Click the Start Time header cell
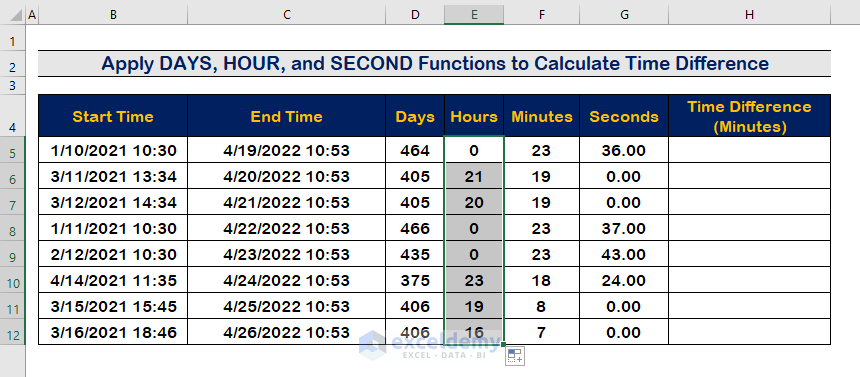The width and height of the screenshot is (860, 377). (x=113, y=116)
